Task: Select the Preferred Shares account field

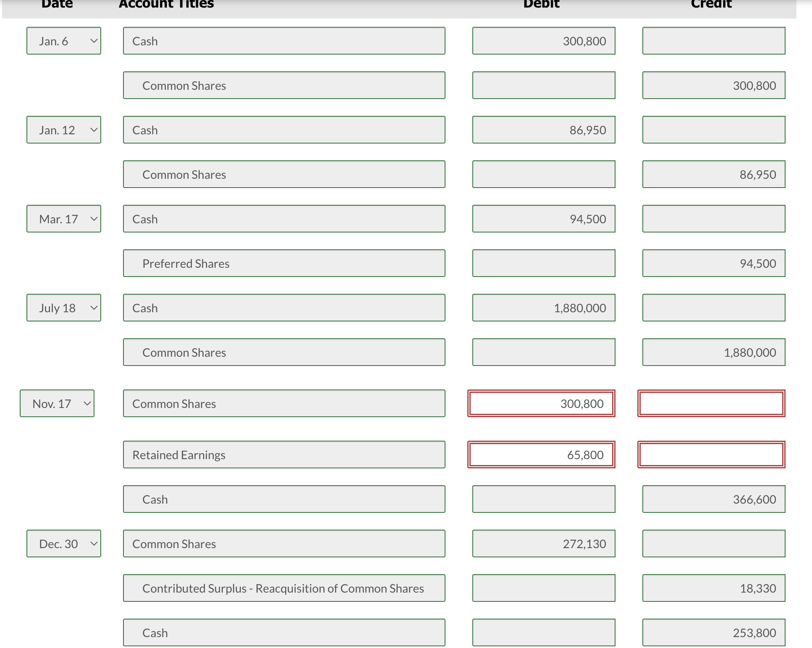Action: click(x=284, y=263)
